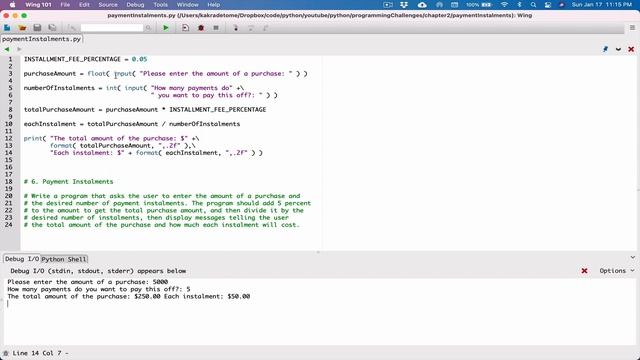Click the Step Into toolbar icon
The image size is (640, 360).
coord(236,28)
